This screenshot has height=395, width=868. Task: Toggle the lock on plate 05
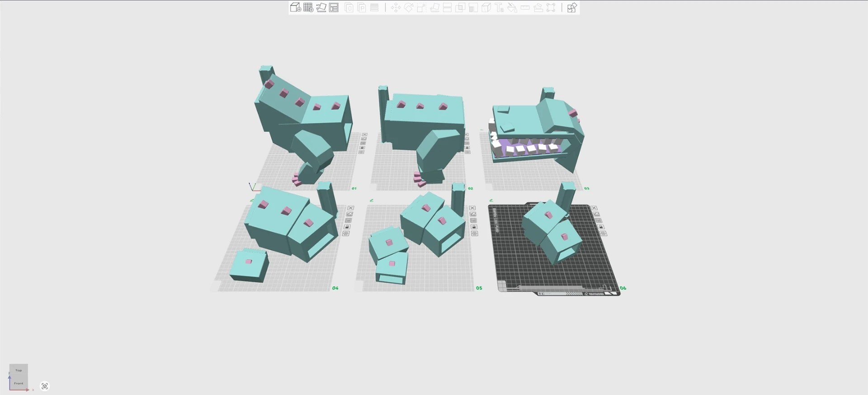pyautogui.click(x=474, y=227)
